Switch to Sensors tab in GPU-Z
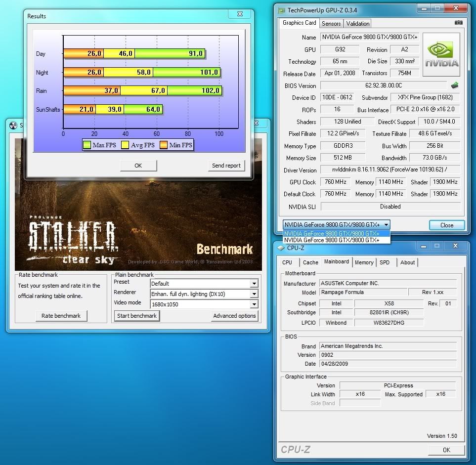This screenshot has height=465, width=476. (331, 24)
